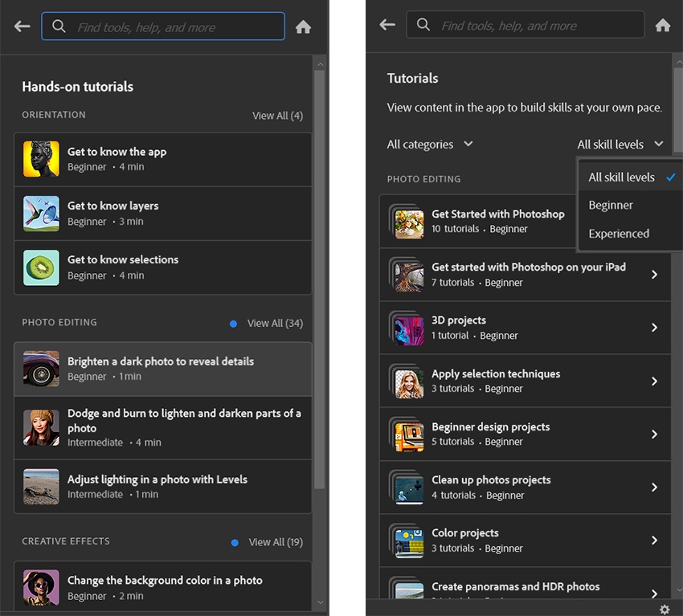This screenshot has width=683, height=616.
Task: Open 'Change the background color in a photo' title
Action: coord(165,581)
